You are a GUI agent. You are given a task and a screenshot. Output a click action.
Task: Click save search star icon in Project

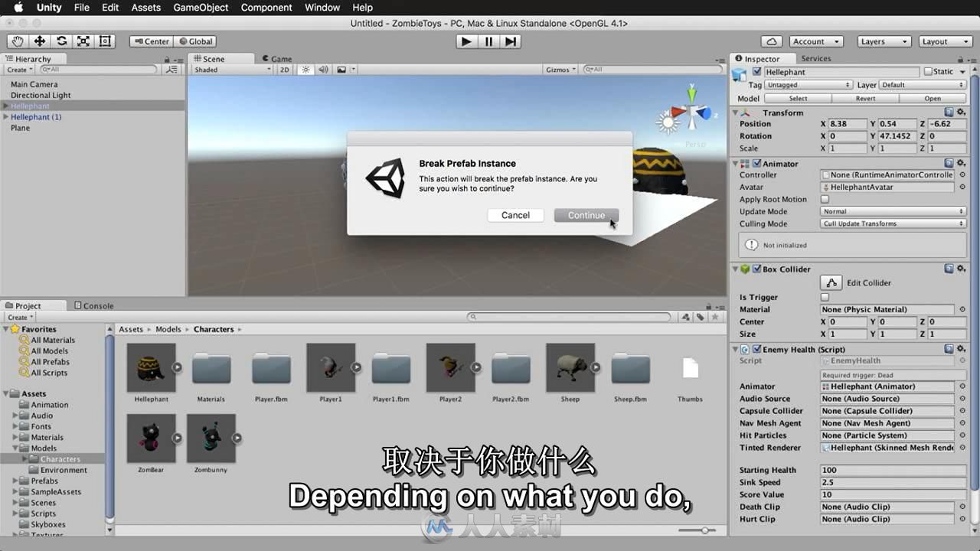pos(715,317)
